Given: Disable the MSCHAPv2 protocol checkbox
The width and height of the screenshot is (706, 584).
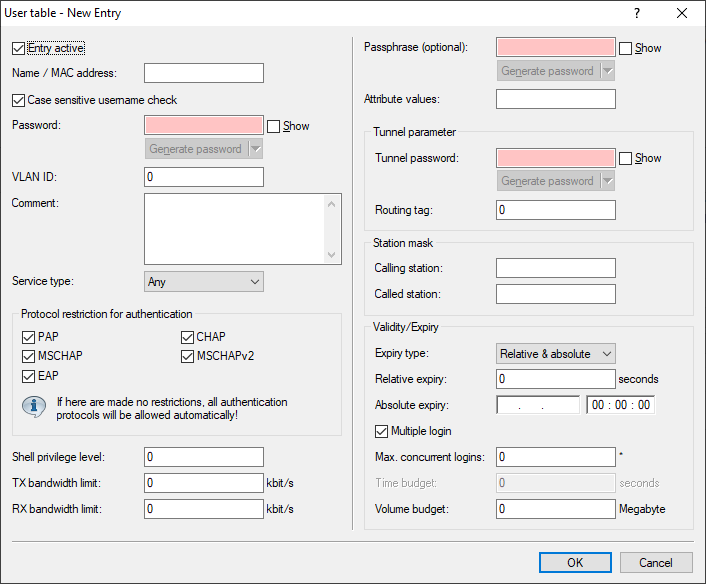Looking at the screenshot, I should pos(188,357).
